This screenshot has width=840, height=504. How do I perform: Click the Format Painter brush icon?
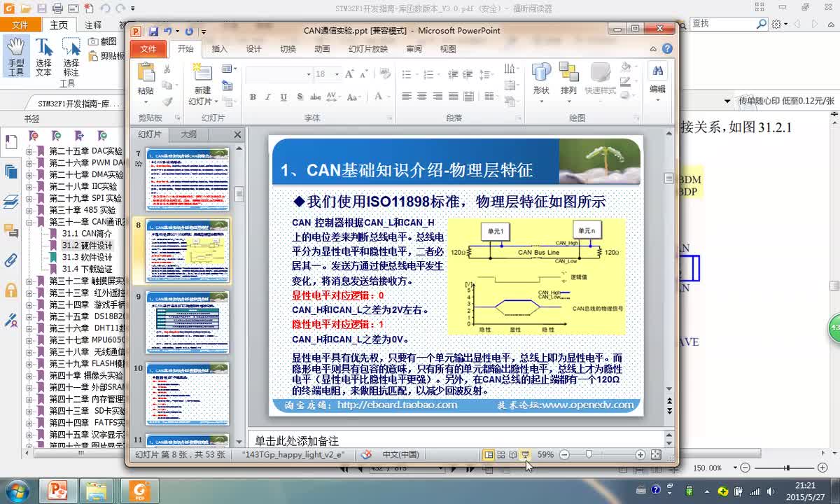(x=167, y=101)
